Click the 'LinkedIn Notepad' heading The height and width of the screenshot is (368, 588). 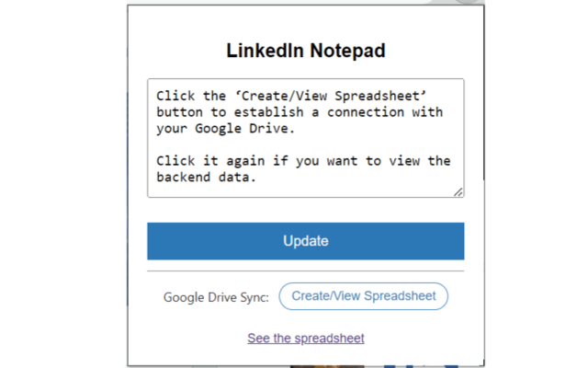(x=305, y=51)
